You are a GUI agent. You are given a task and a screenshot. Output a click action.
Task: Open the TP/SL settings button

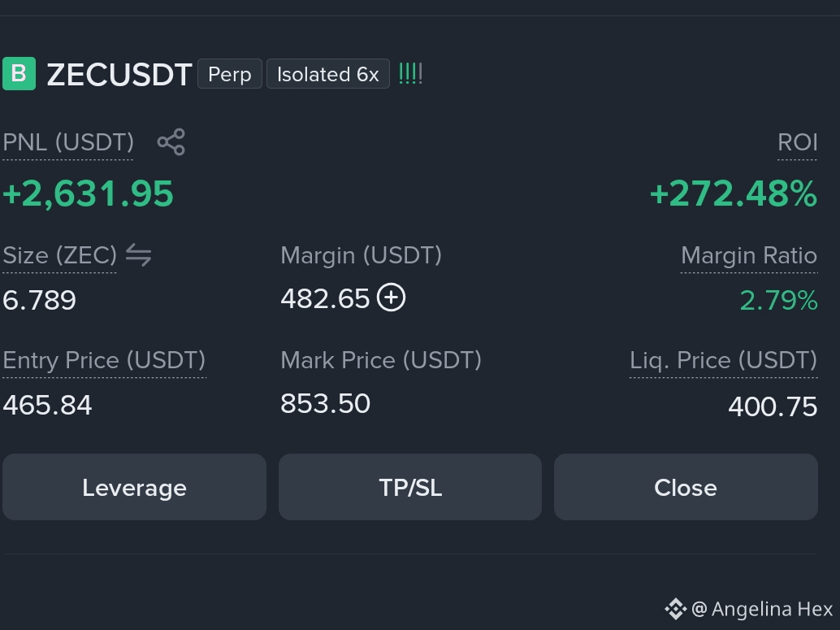coord(410,487)
